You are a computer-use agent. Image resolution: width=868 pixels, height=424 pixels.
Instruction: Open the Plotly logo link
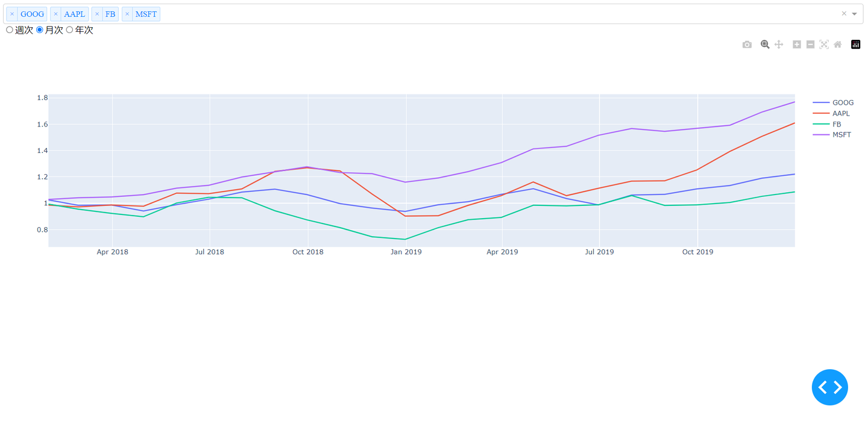pos(855,45)
